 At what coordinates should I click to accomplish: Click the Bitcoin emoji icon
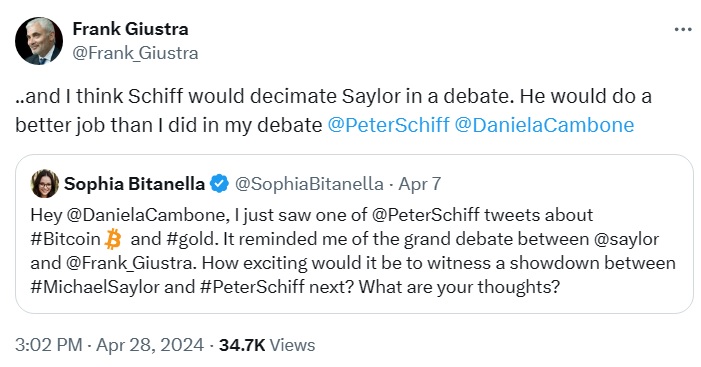click(113, 239)
